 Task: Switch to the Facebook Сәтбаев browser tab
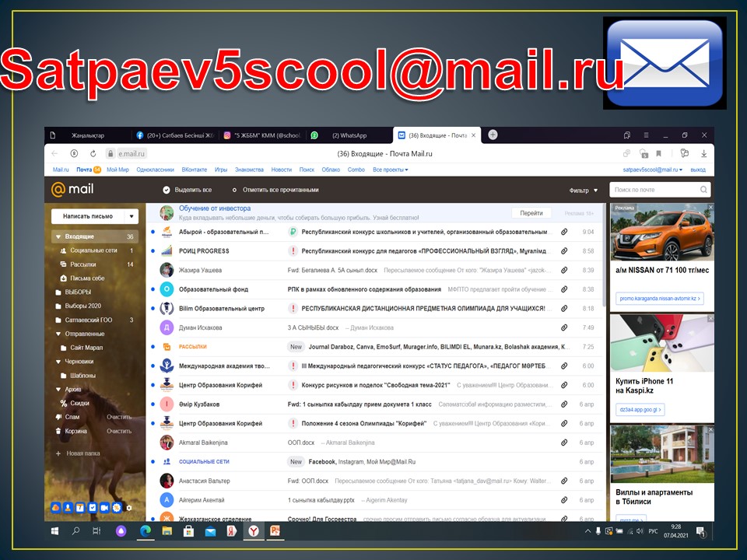click(175, 135)
